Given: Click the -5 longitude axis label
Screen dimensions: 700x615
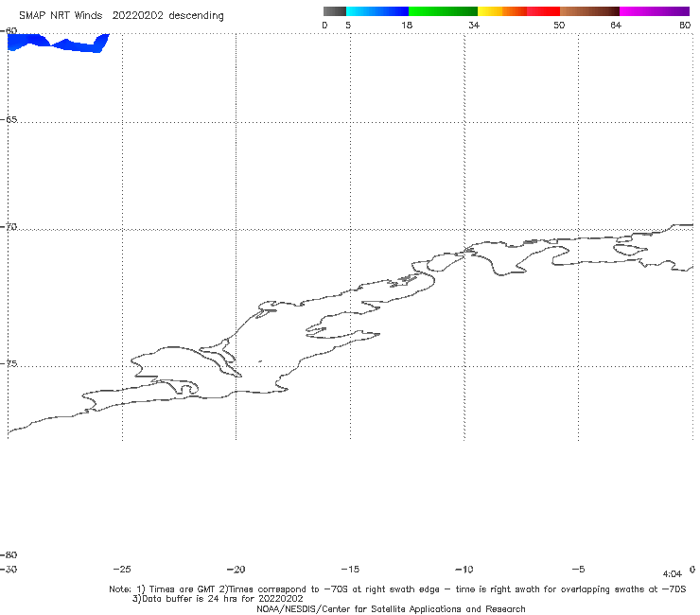Looking at the screenshot, I should [579, 570].
